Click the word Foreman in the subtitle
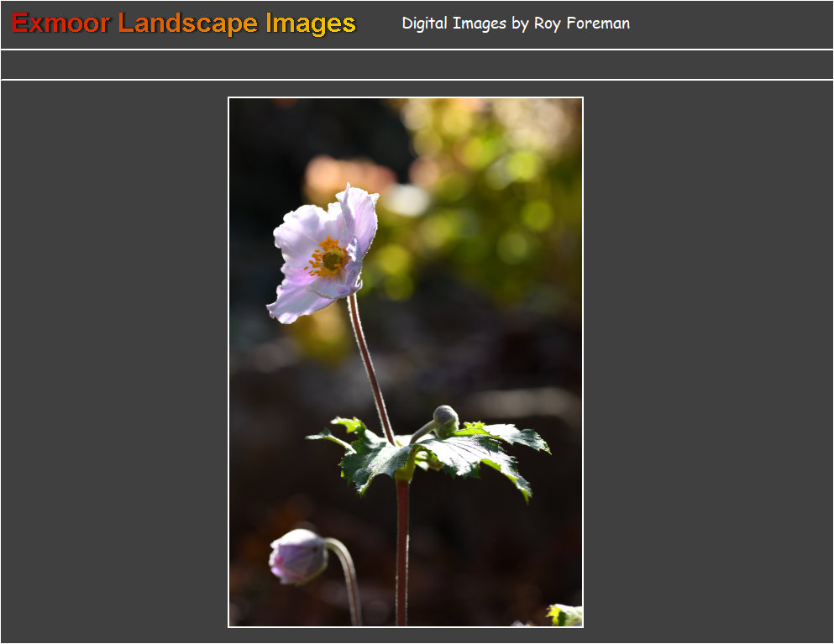The image size is (834, 644). click(601, 24)
